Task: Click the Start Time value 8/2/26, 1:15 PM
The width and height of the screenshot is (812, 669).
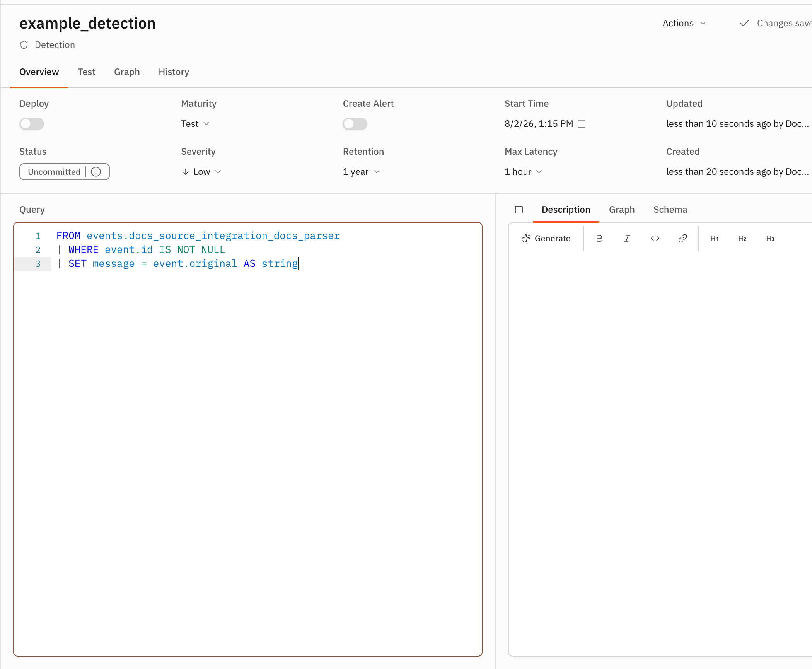Action: click(539, 124)
